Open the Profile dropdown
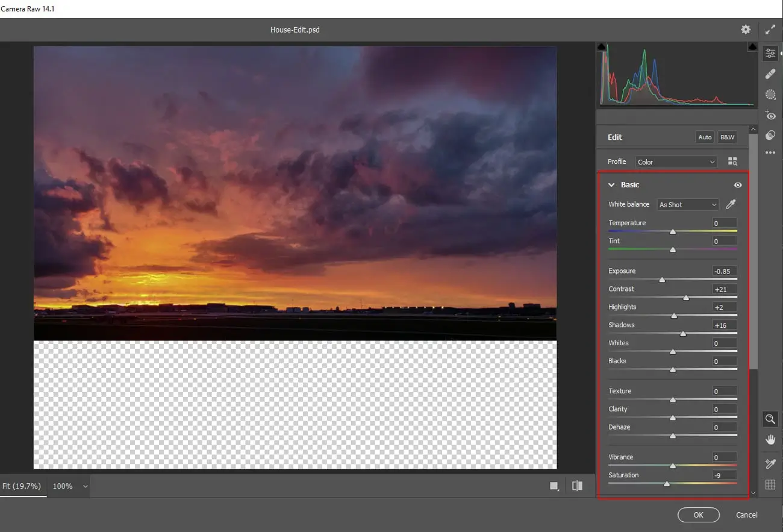The width and height of the screenshot is (783, 532). [675, 161]
